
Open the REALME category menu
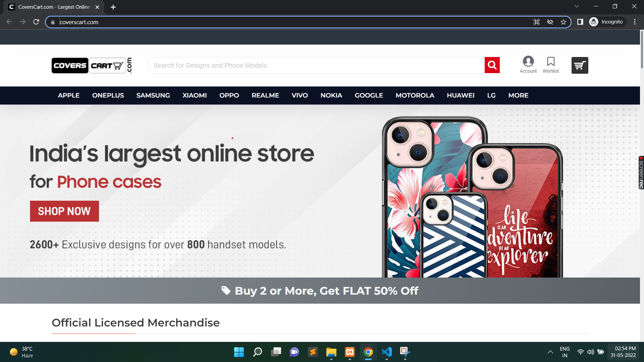pos(265,96)
